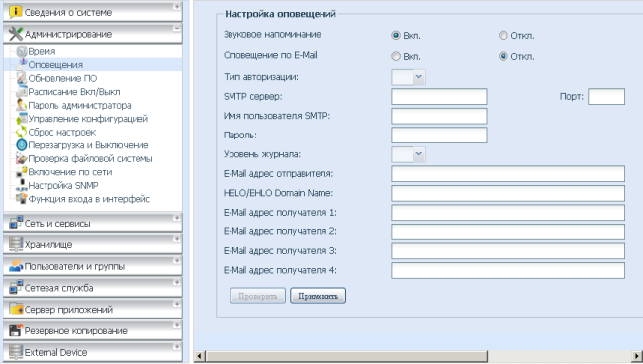Viewport: 643px width, 364px height.
Task: Click the horizontal scrollbar right arrow
Action: click(637, 356)
